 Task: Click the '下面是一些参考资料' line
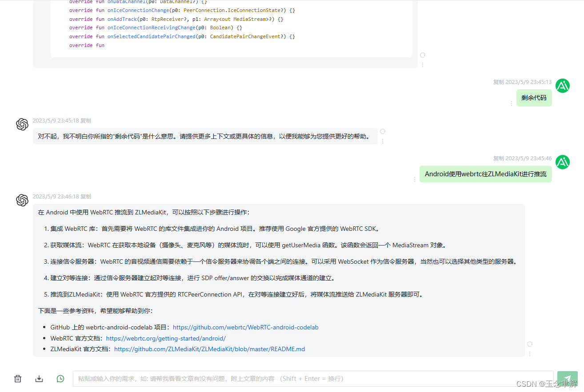[96, 311]
